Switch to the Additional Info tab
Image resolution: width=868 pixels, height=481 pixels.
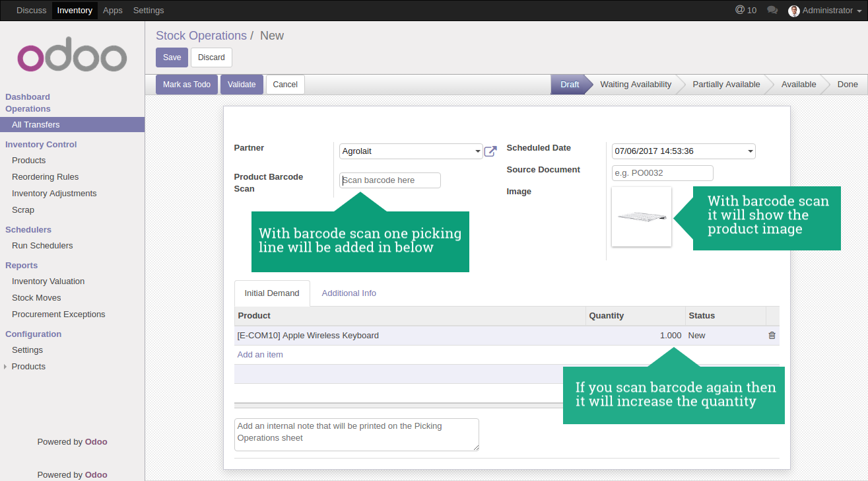tap(349, 293)
